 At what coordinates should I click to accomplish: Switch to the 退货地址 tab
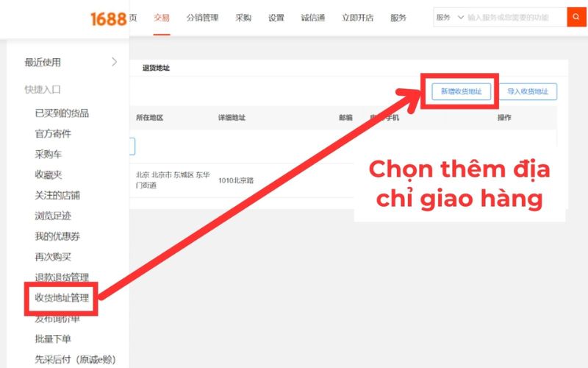tap(156, 68)
